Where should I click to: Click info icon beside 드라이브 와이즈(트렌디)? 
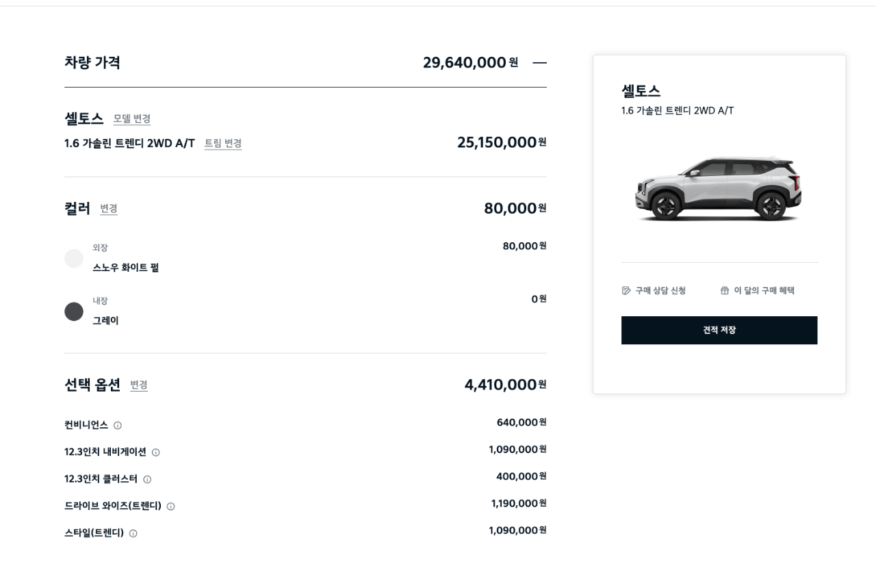pyautogui.click(x=171, y=507)
